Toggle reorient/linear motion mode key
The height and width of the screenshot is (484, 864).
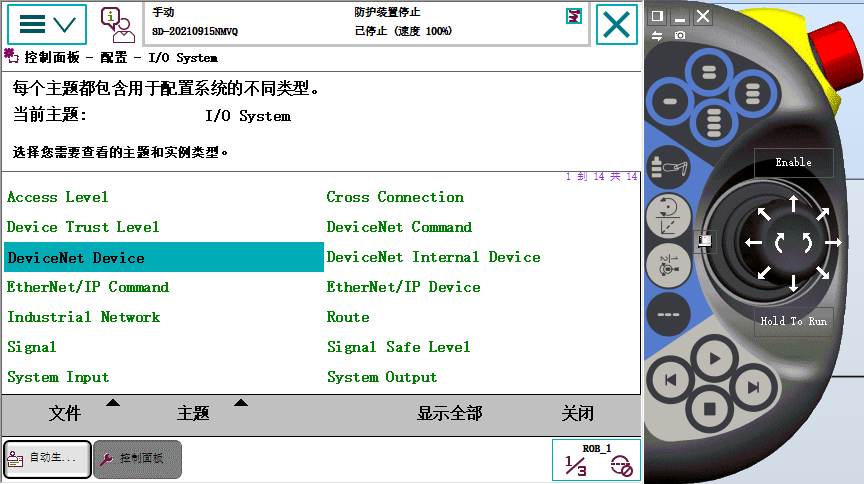click(668, 216)
